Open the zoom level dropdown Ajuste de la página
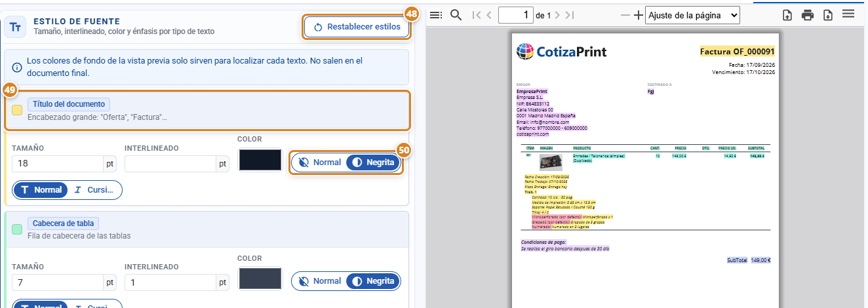868x308 pixels. point(692,14)
